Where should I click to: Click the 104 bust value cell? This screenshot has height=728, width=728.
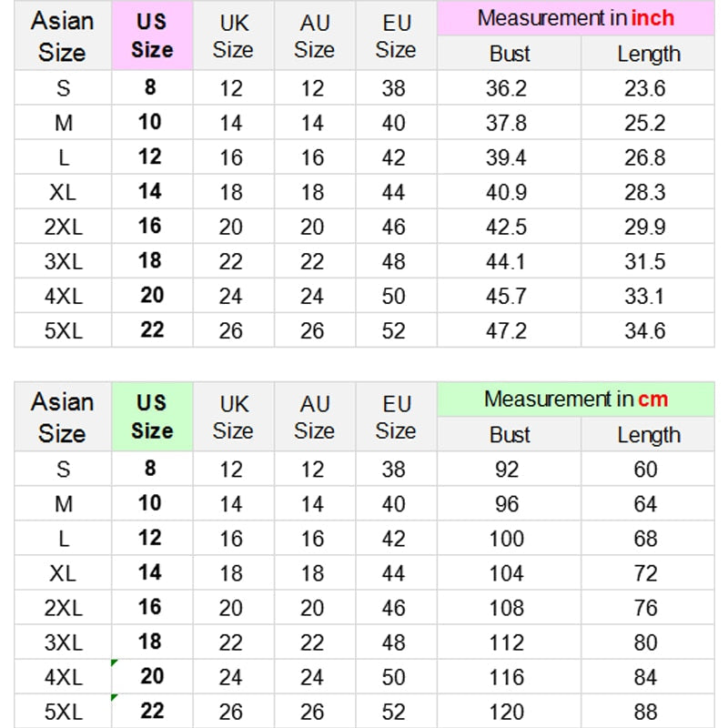507,573
